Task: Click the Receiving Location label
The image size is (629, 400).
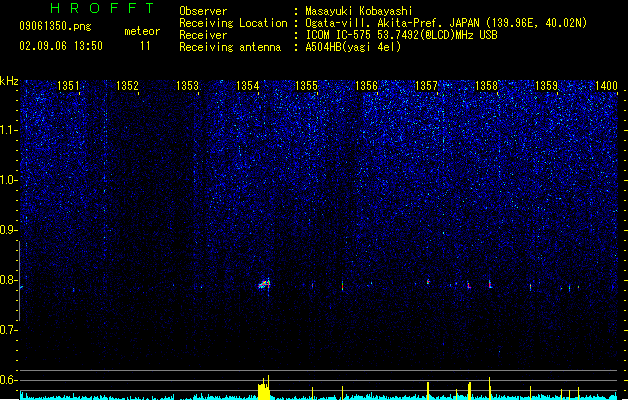Action: (x=233, y=23)
